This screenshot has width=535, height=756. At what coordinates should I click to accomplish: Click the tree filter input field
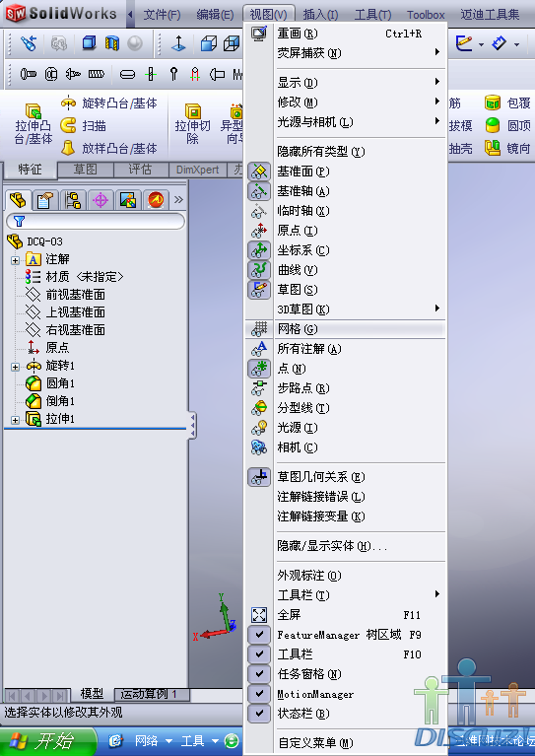[96, 222]
